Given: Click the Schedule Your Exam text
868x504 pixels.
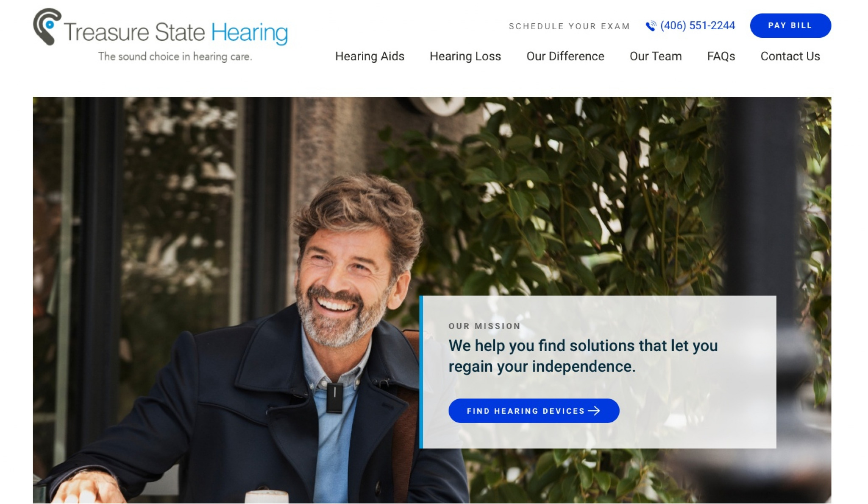Looking at the screenshot, I should tap(569, 26).
